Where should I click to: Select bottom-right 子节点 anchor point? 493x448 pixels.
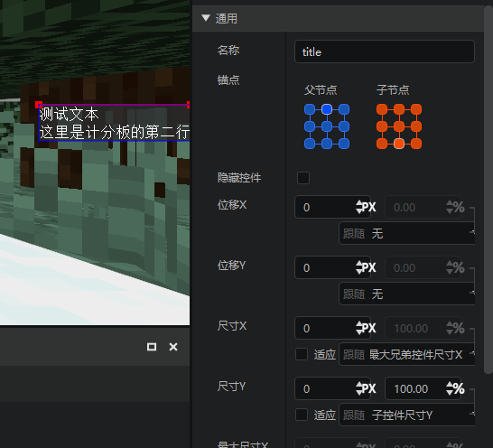click(x=416, y=144)
